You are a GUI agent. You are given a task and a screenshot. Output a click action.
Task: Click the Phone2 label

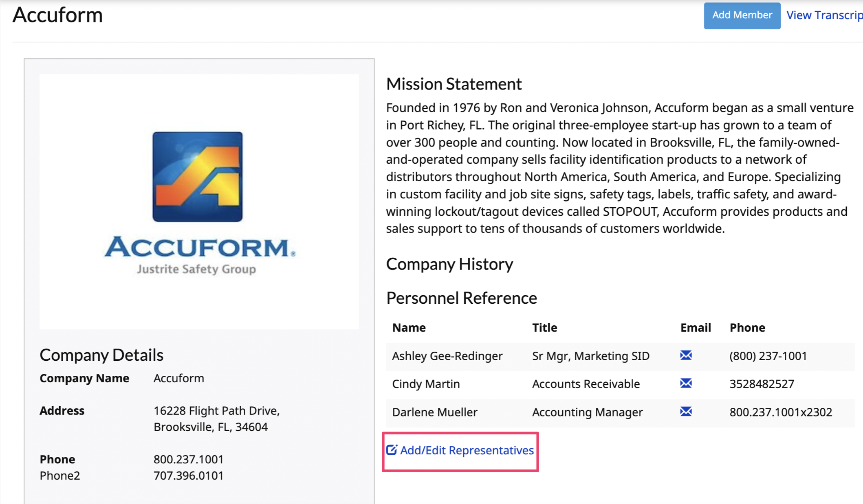59,476
